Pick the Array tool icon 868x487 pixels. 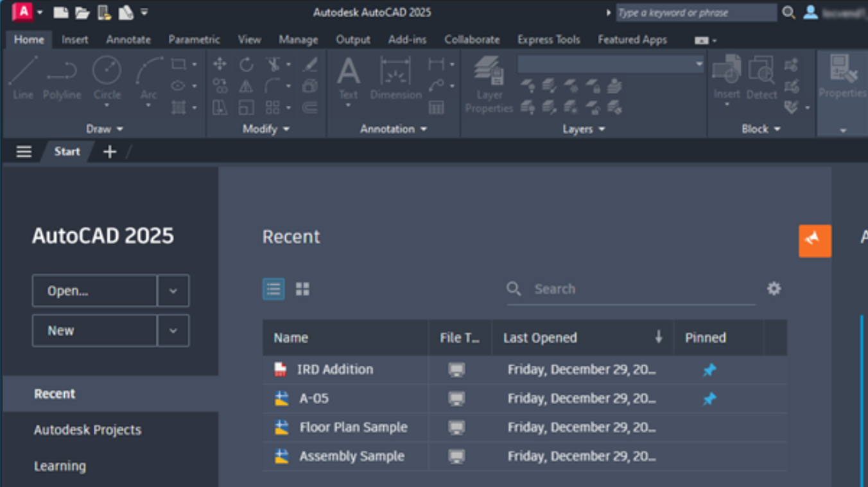click(x=273, y=107)
